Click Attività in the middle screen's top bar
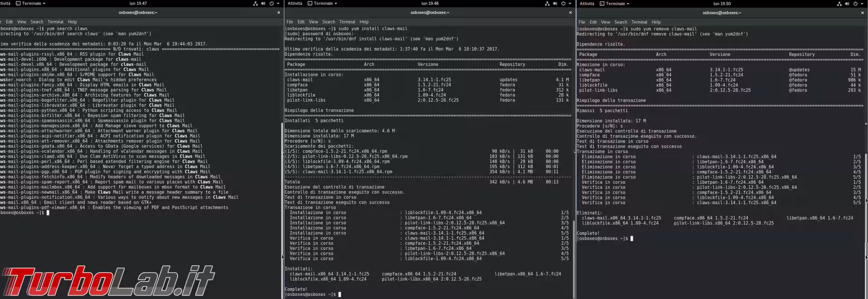This screenshot has height=299, width=868. [295, 4]
